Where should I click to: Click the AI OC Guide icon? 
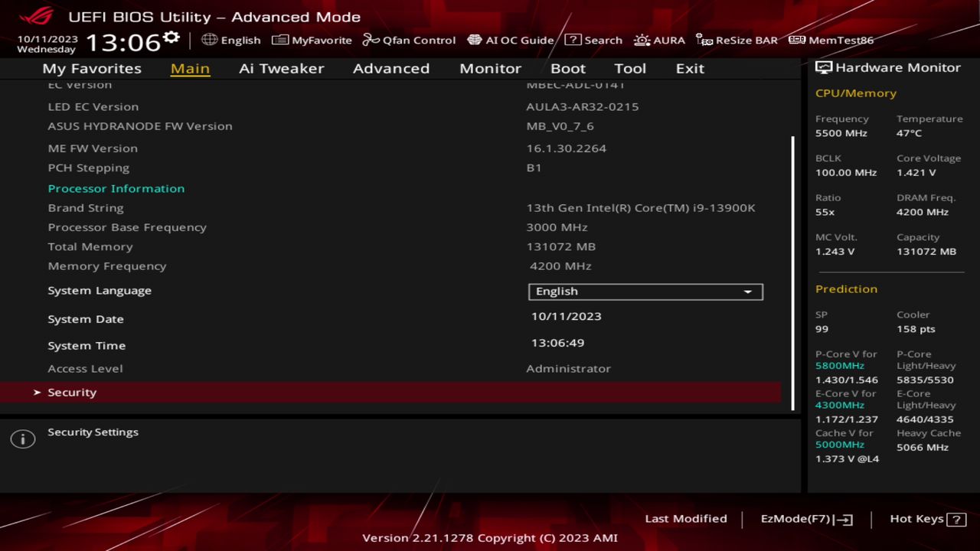[475, 40]
